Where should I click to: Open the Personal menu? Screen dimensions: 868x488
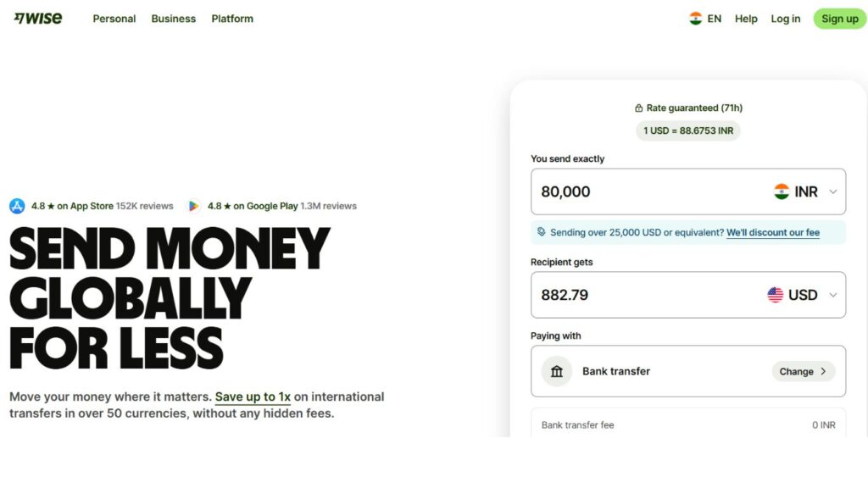(x=114, y=19)
